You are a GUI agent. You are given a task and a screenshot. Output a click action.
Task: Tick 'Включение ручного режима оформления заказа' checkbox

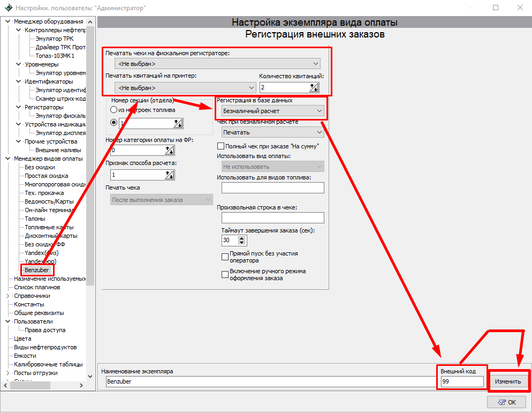coord(225,274)
